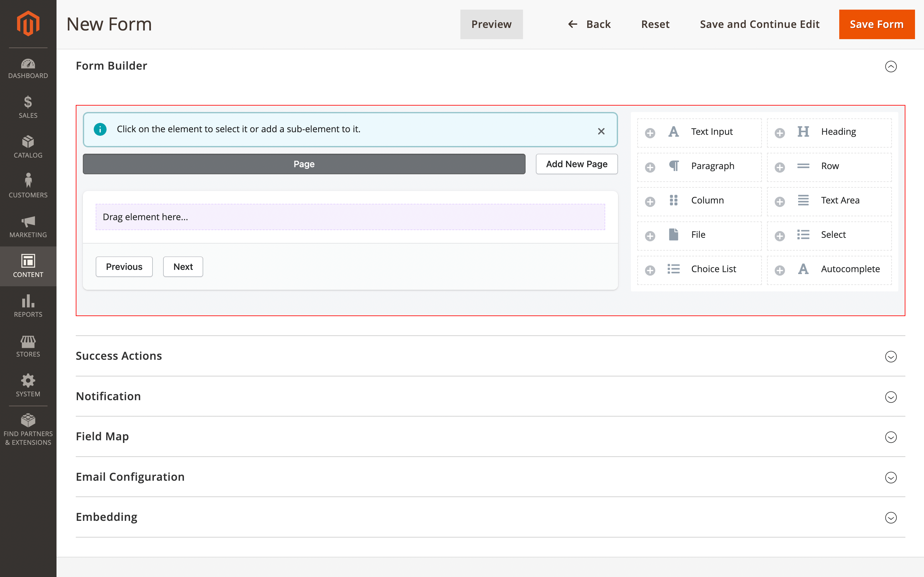Expand the Success Actions section

tap(890, 357)
